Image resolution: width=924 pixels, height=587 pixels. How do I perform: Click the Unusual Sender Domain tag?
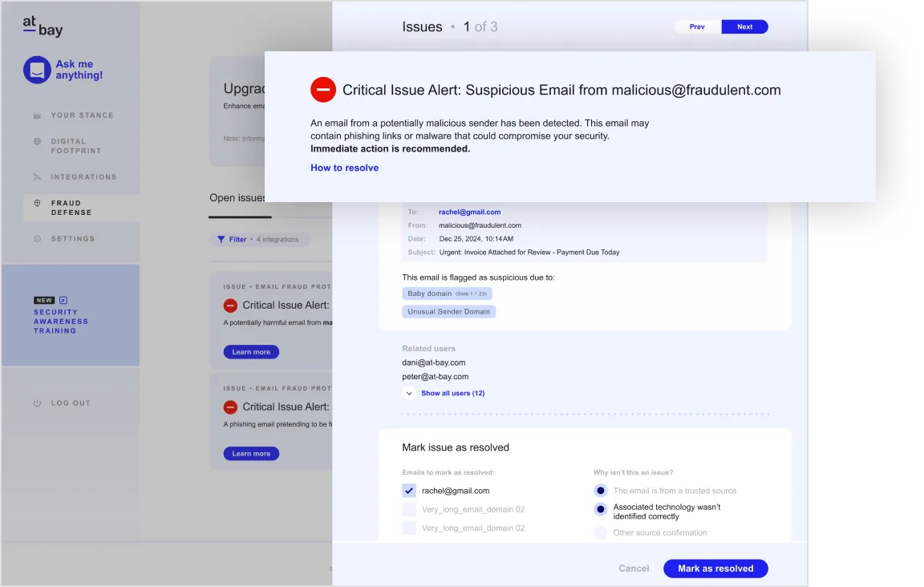pos(449,312)
